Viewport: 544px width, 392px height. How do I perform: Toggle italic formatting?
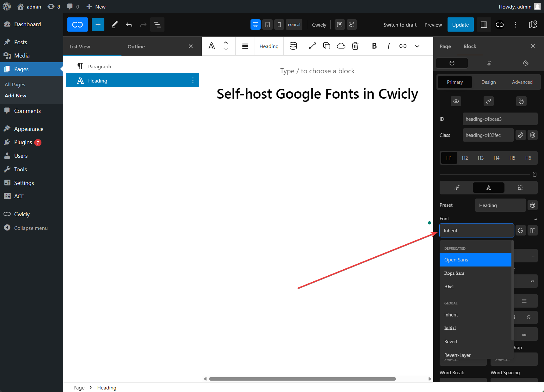coord(389,46)
